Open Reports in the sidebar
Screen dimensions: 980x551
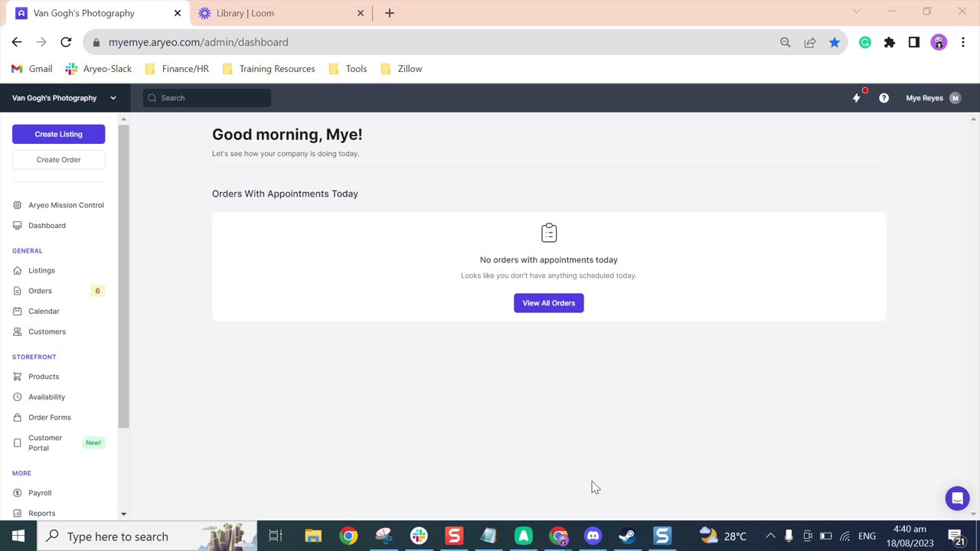[41, 514]
